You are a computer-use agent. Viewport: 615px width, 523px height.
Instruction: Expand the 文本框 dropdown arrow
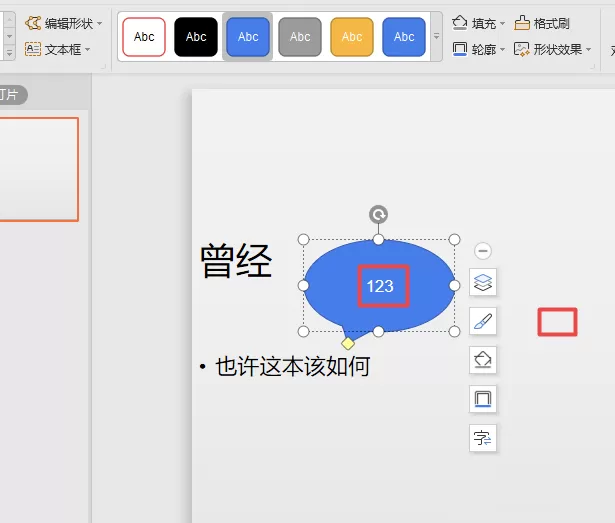(x=87, y=49)
